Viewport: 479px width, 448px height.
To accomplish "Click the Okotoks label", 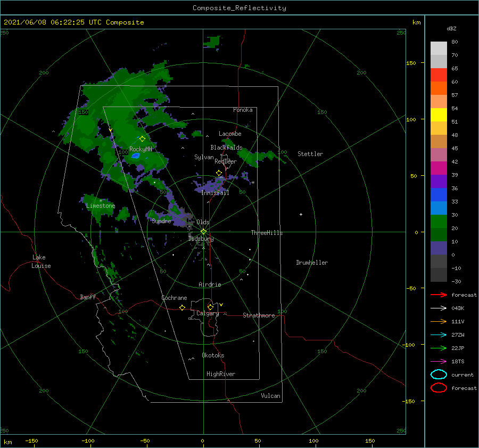I will (213, 355).
